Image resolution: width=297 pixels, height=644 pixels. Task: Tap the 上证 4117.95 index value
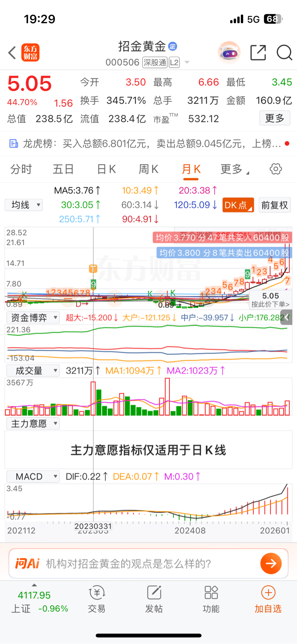34,595
